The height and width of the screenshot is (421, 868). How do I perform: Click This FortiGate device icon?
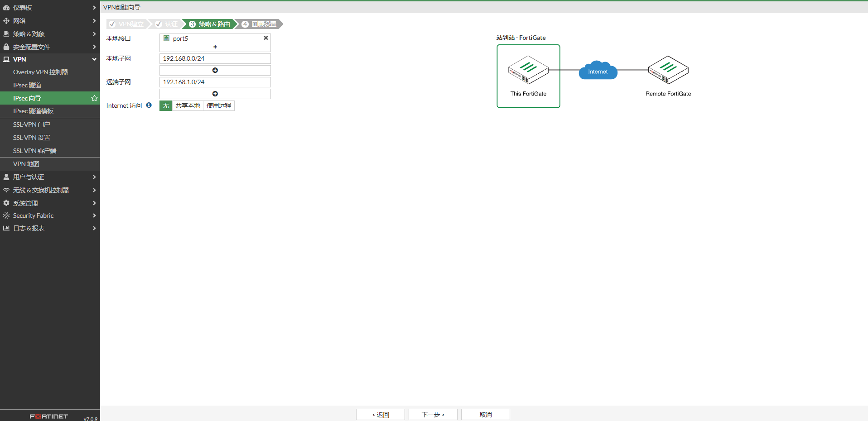528,70
